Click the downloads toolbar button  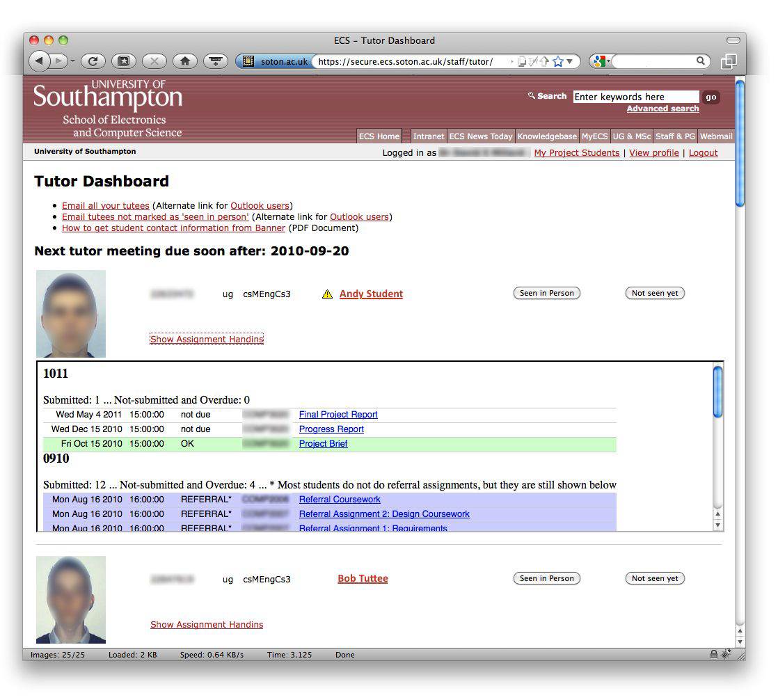[x=215, y=61]
